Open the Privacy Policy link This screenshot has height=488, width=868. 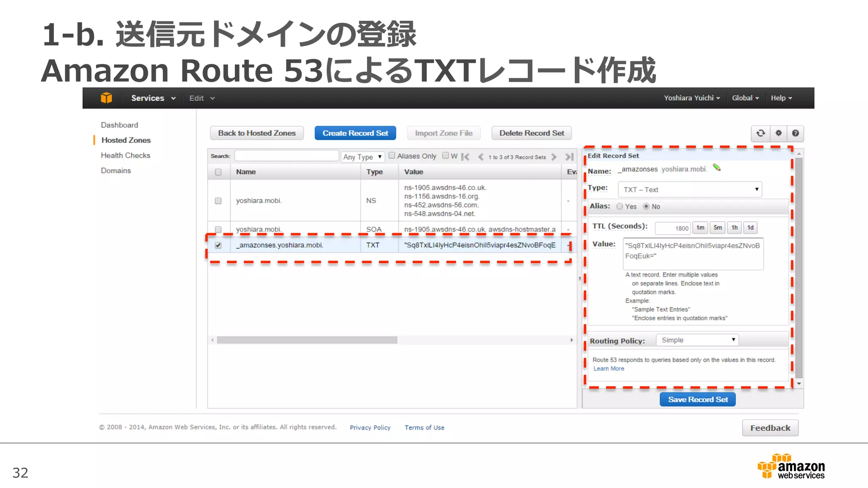click(x=370, y=427)
